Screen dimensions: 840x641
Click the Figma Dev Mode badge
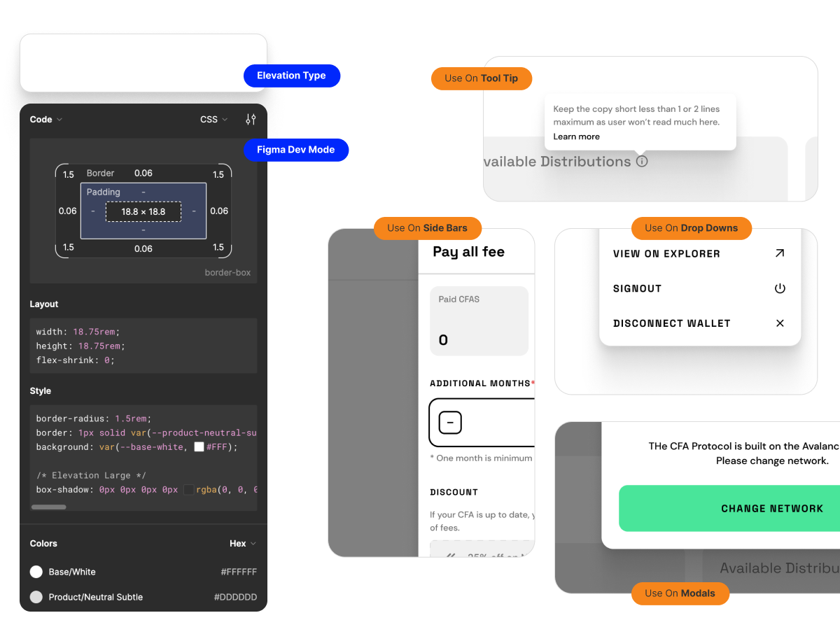295,150
